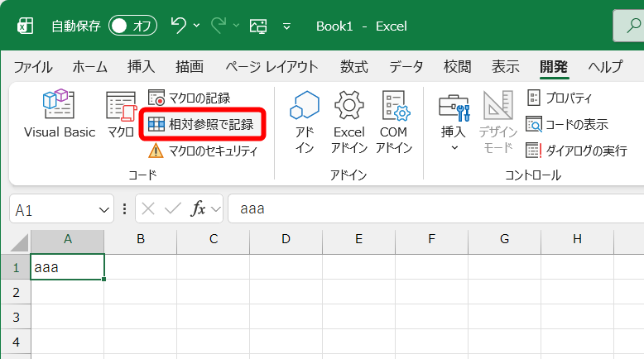The image size is (644, 359).
Task: Open the Macros list button
Action: pyautogui.click(x=121, y=114)
